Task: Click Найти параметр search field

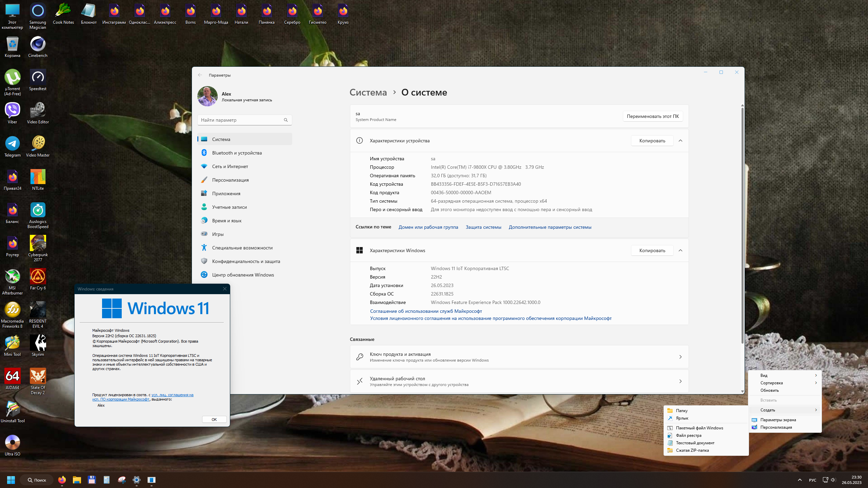Action: tap(244, 120)
